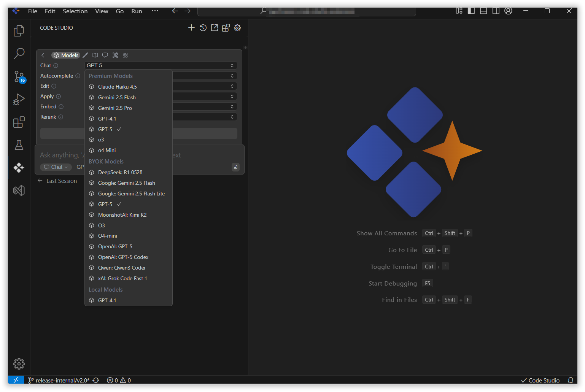Open the Selection menu
The image size is (585, 392).
tap(75, 11)
